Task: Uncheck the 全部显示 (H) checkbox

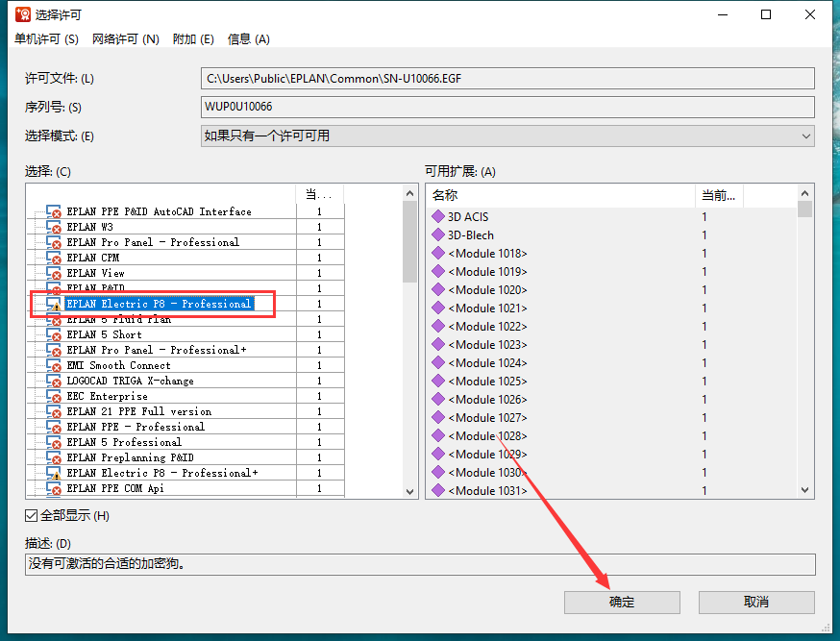Action: click(x=31, y=516)
